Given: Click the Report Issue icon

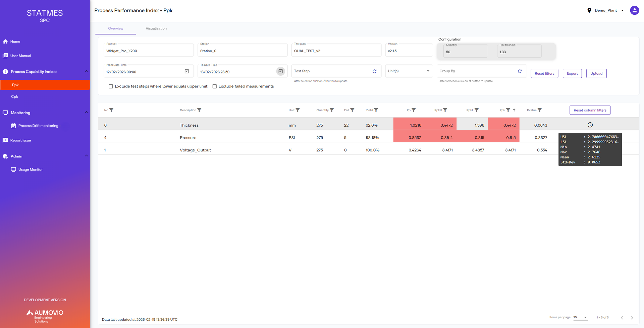Looking at the screenshot, I should [5, 140].
